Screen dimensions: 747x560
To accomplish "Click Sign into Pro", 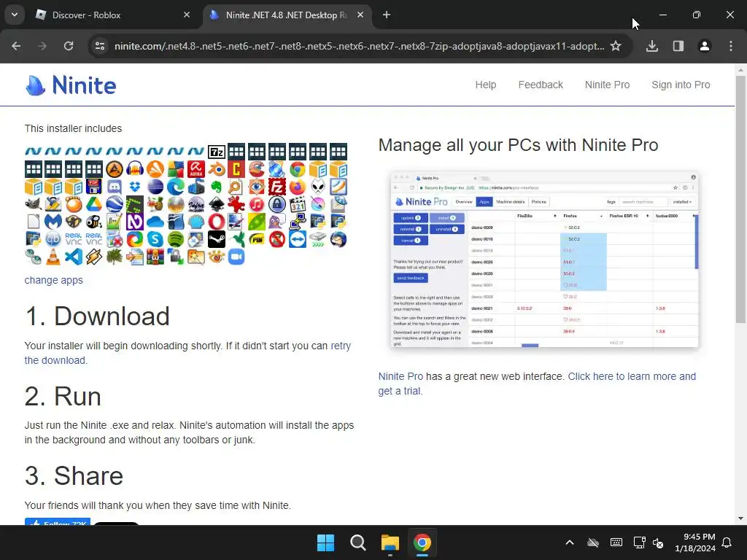I will click(x=681, y=85).
